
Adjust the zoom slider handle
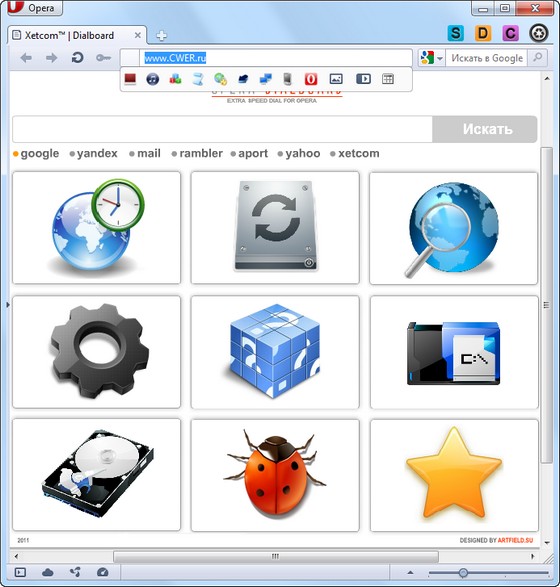coord(463,573)
